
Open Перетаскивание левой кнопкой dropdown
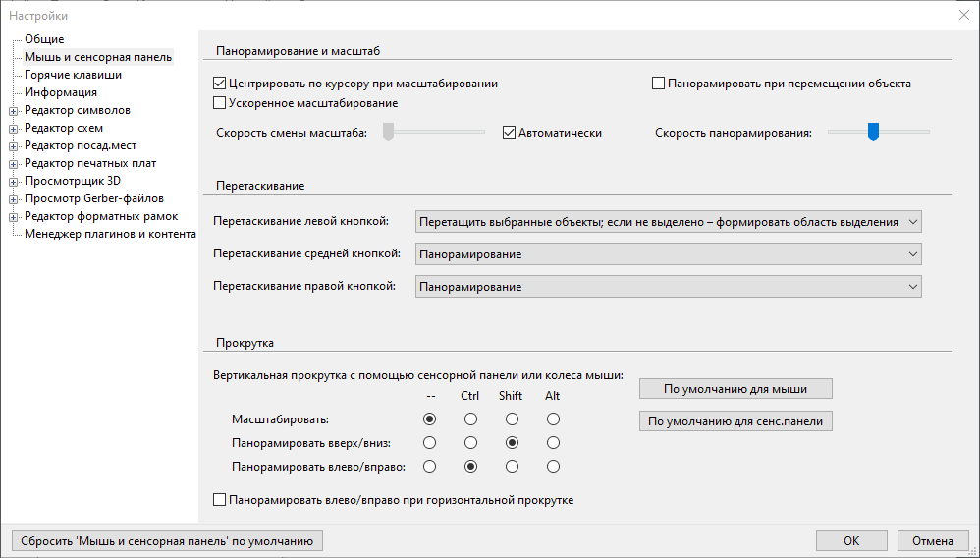668,222
